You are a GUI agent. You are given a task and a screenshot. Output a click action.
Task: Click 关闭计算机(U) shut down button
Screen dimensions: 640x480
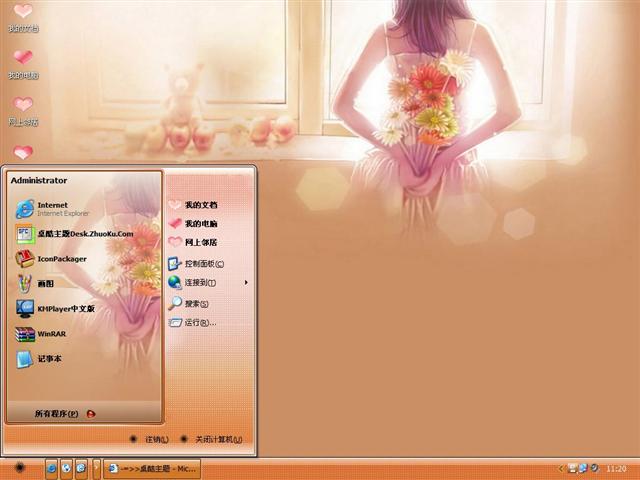point(211,439)
